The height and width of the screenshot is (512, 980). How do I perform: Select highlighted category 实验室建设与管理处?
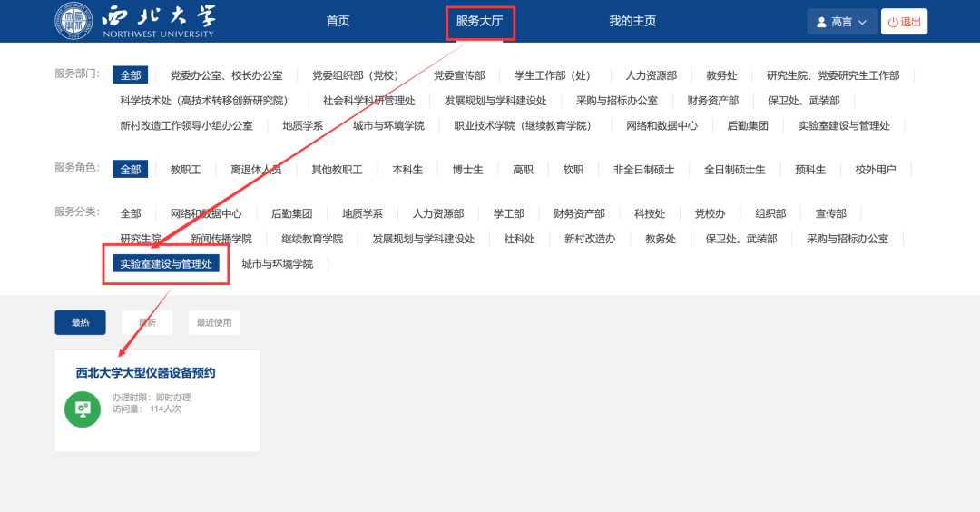pyautogui.click(x=166, y=264)
